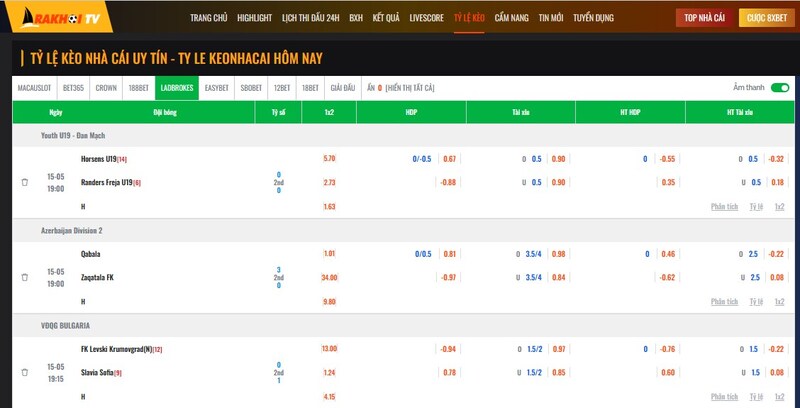Click the 4.15 draw odds

[x=329, y=396]
